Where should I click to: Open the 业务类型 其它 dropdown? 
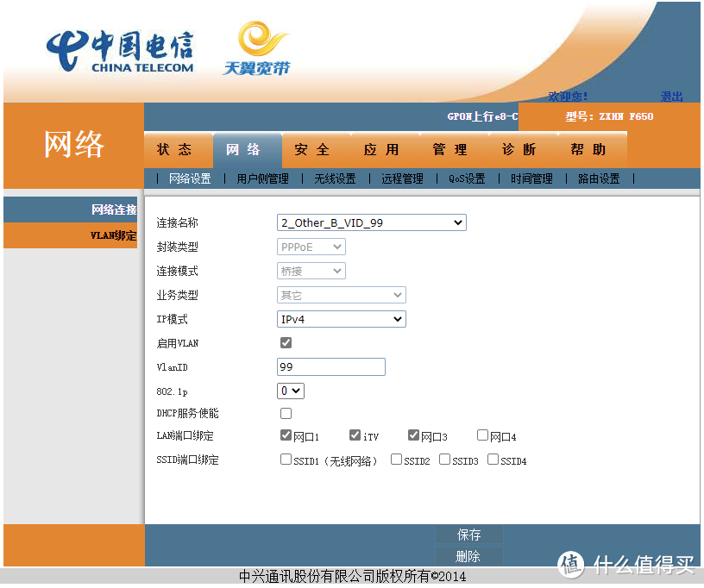click(x=342, y=295)
